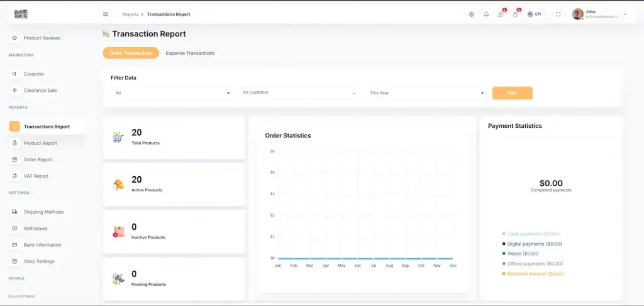
Task: Click the Withdraws icon
Action: point(14,229)
